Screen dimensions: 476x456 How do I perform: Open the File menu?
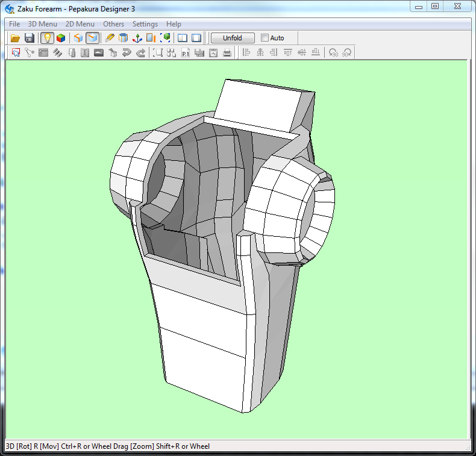14,24
